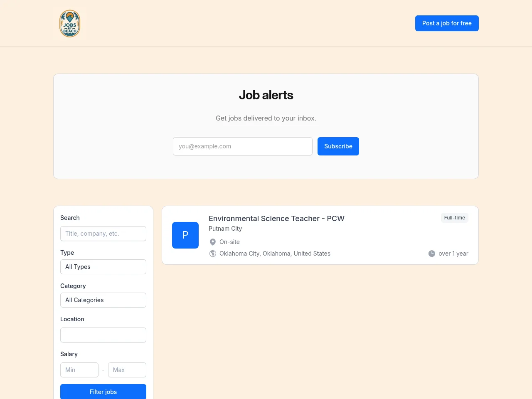
Task: Click the Full-time job type badge
Action: pos(455,218)
